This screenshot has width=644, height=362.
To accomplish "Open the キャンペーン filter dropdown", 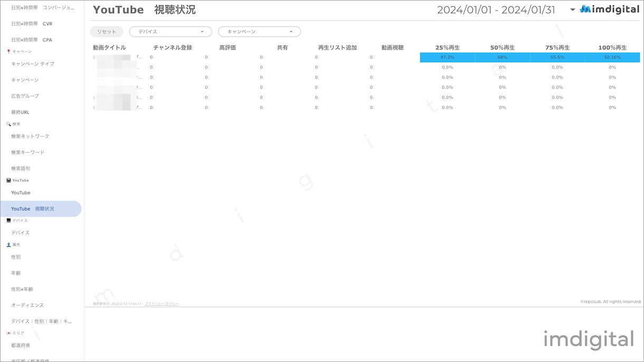I will point(259,32).
